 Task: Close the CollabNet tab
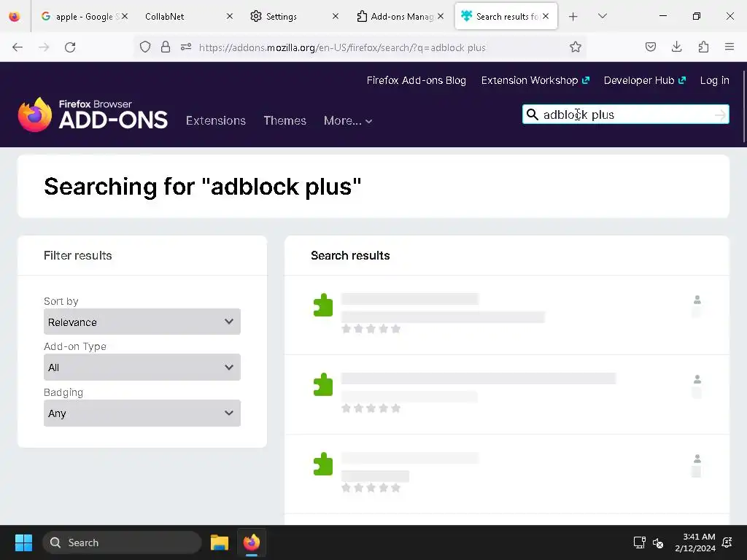230,16
